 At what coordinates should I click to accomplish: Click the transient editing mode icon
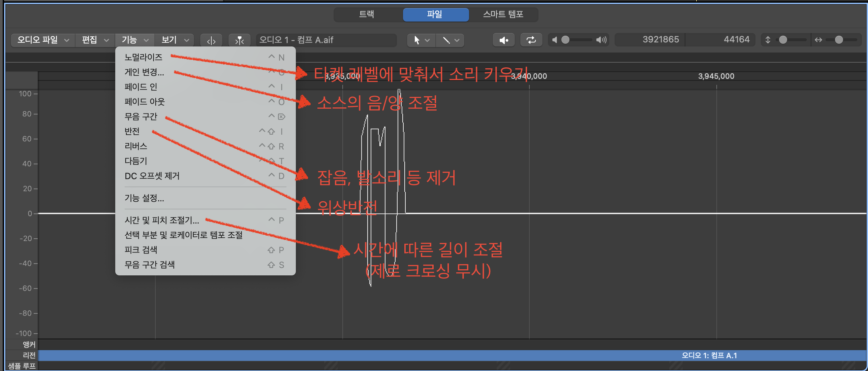tap(239, 40)
